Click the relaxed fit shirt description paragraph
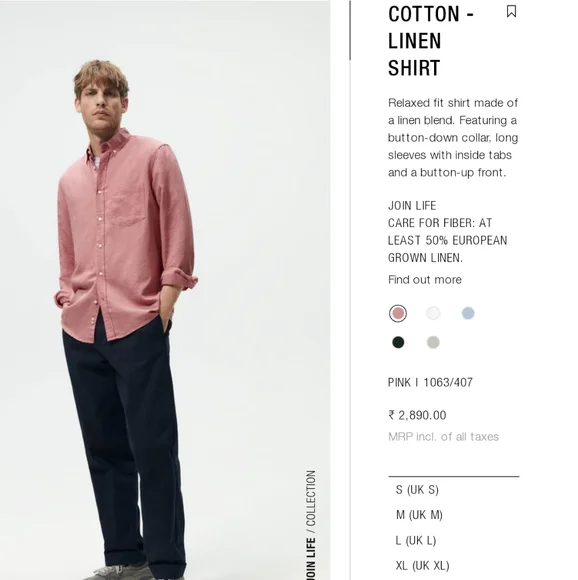The image size is (578, 580). 453,138
